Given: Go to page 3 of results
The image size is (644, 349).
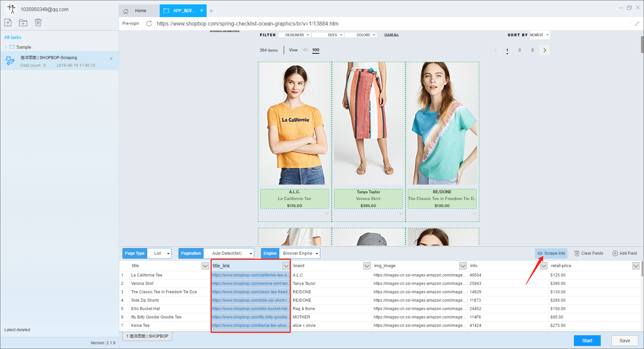Looking at the screenshot, I should (x=532, y=50).
